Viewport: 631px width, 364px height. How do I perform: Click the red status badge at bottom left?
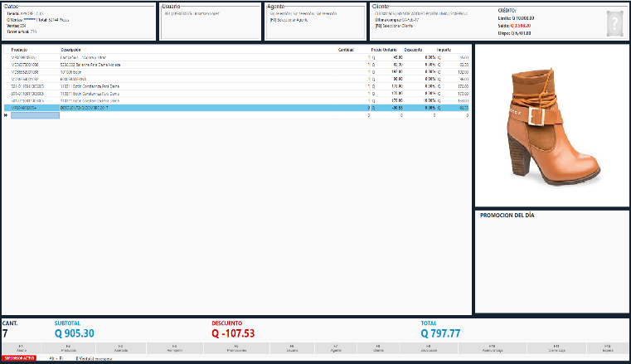coord(18,357)
